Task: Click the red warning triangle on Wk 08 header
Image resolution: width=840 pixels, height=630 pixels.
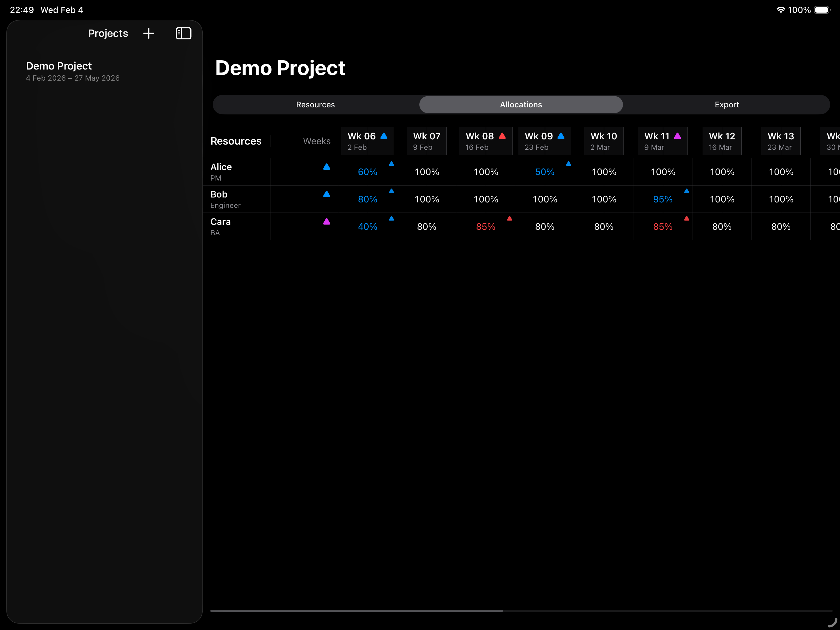Action: 502,135
